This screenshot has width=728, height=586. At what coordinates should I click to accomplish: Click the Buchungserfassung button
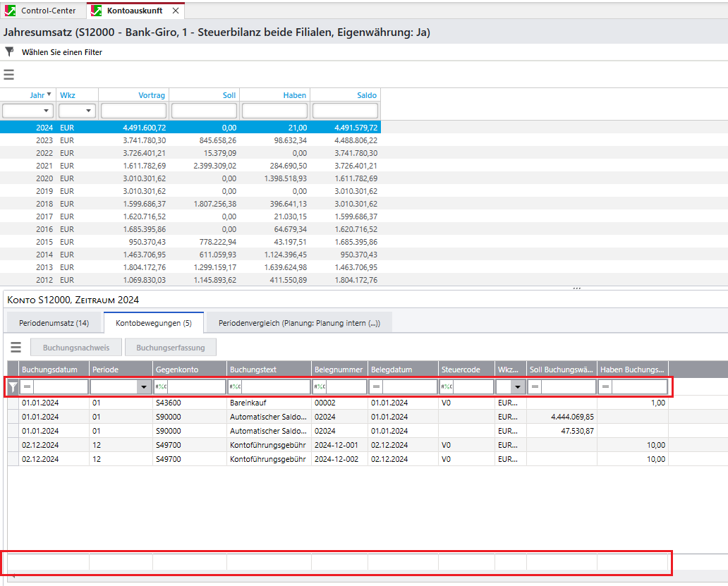pyautogui.click(x=170, y=347)
